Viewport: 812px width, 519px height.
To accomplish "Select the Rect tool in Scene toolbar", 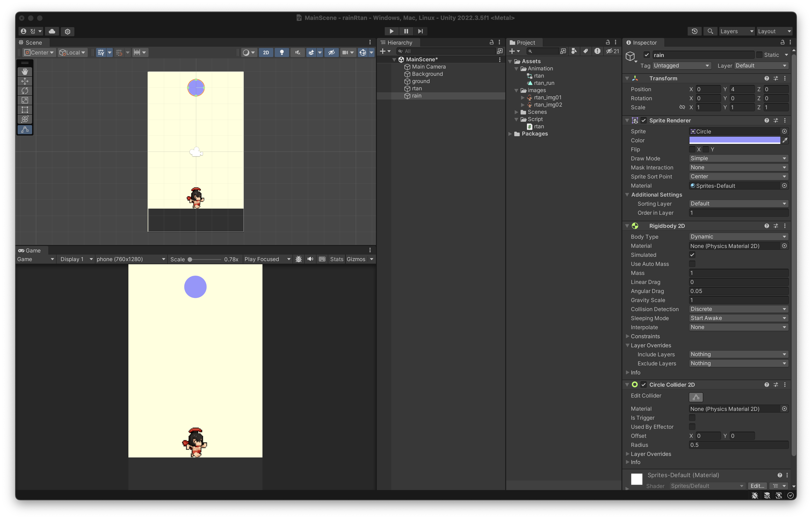I will tap(25, 110).
